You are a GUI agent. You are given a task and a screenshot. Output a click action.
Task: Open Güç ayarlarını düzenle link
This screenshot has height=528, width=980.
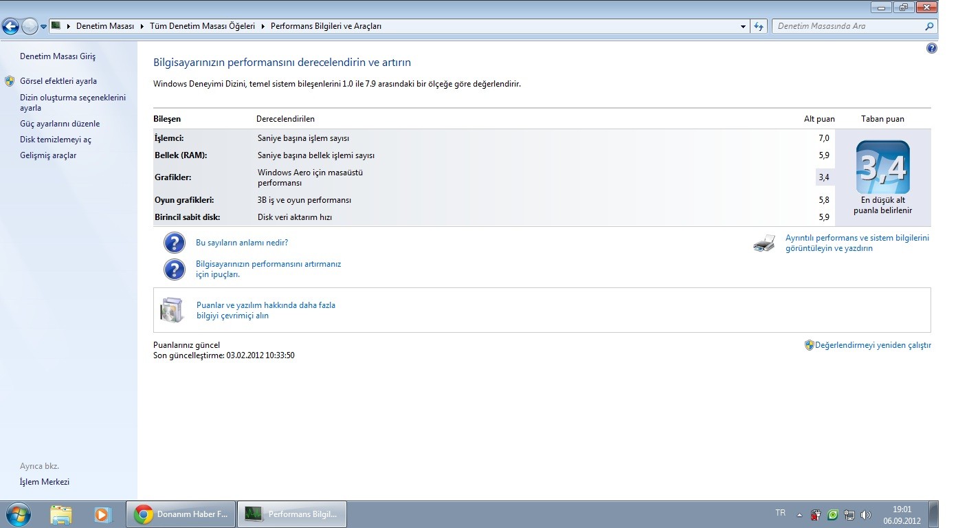(60, 124)
